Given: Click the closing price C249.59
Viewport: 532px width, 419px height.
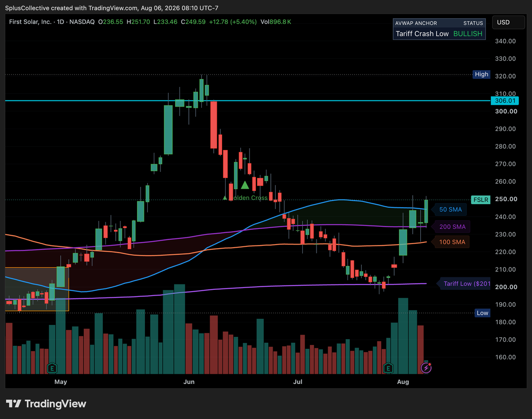Looking at the screenshot, I should pos(193,21).
